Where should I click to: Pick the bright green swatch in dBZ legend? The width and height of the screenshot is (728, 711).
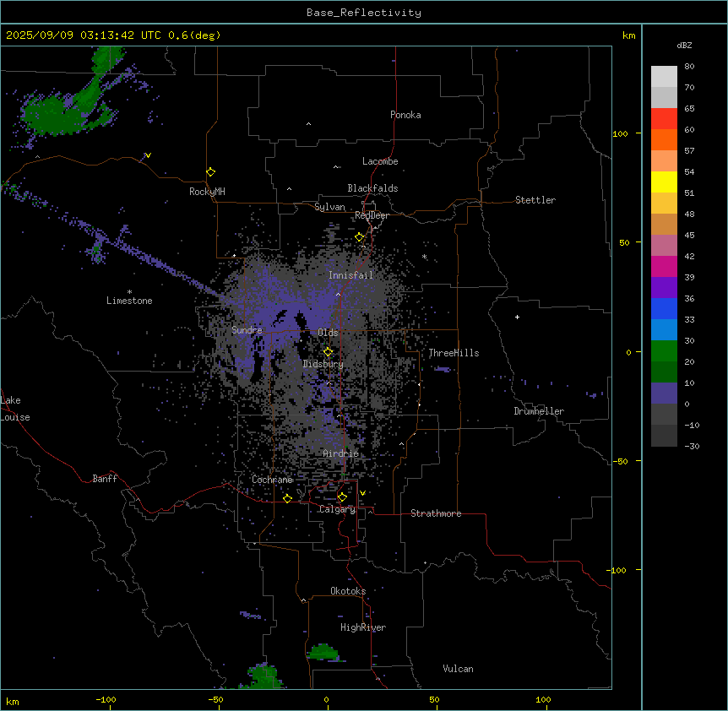click(x=664, y=351)
